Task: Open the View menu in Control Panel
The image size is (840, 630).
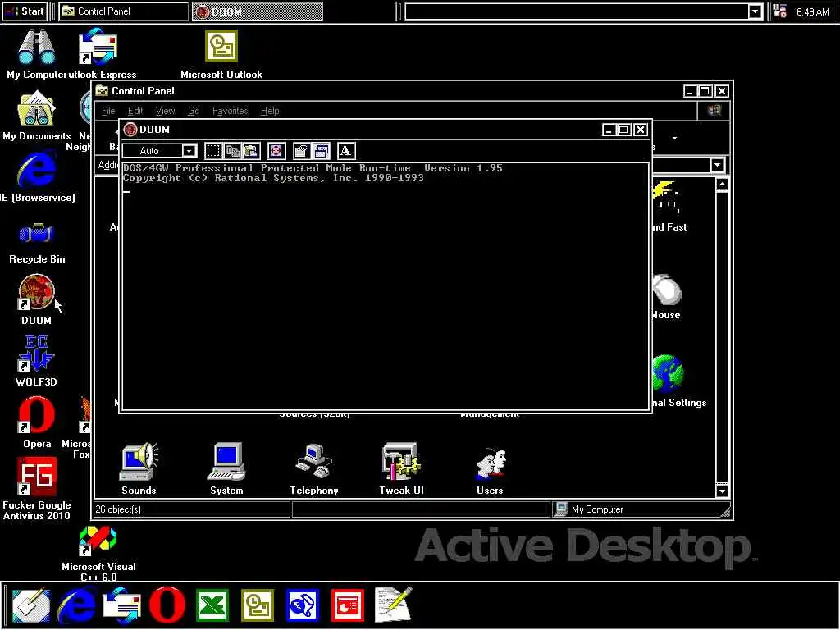Action: (165, 111)
